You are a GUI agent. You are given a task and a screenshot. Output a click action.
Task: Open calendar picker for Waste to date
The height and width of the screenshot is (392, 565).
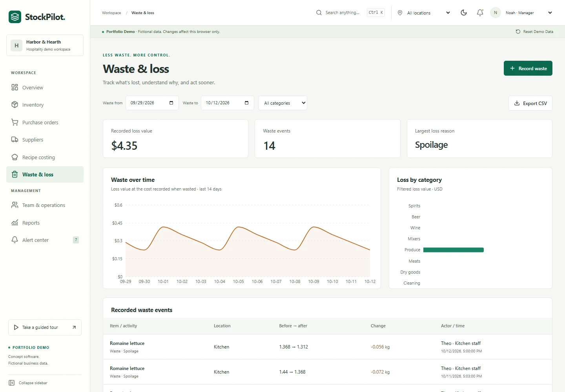tap(246, 103)
